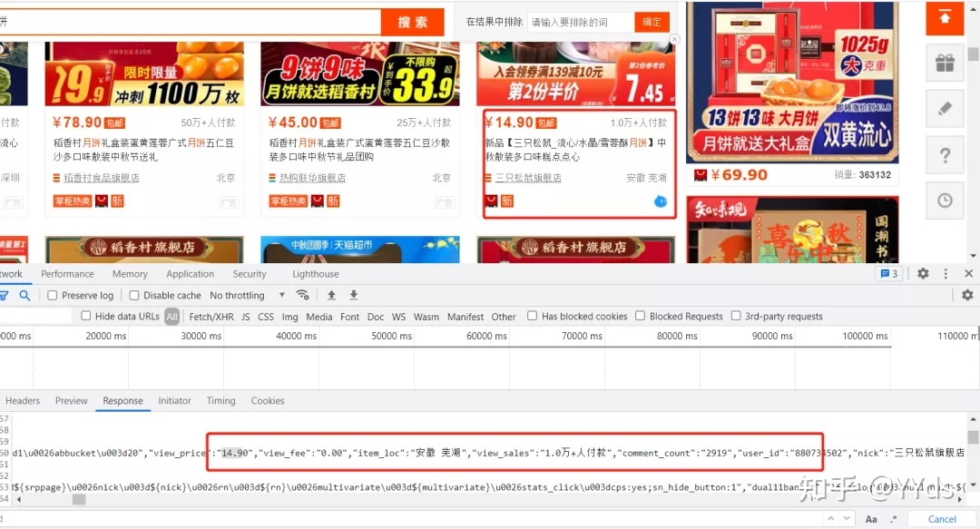
Task: Tick the Has blocked cookies checkbox
Action: [x=532, y=316]
